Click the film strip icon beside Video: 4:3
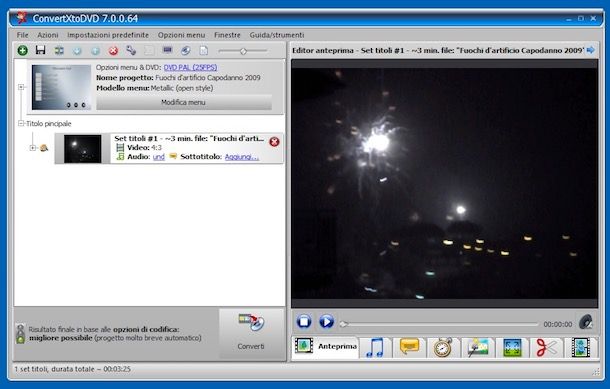610x389 pixels. (120, 147)
